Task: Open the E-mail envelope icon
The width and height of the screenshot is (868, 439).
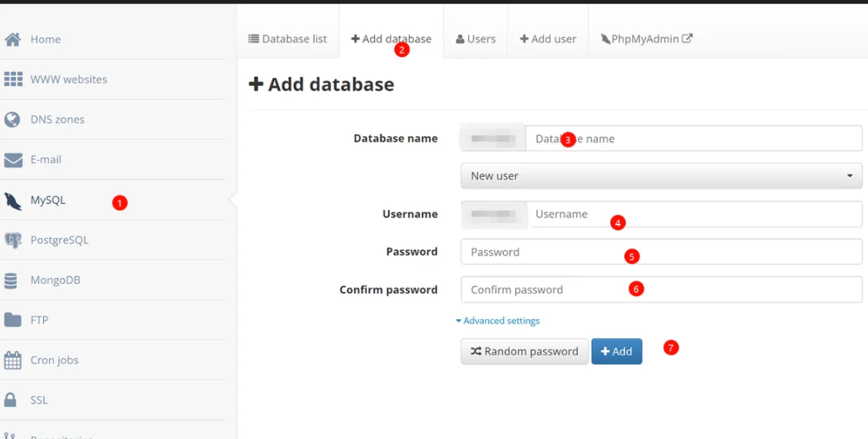Action: pos(13,160)
